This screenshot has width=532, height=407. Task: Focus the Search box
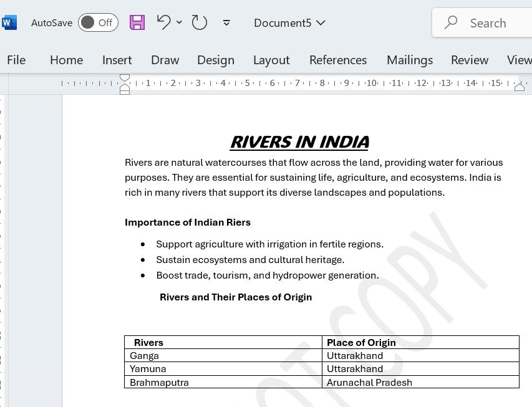coord(482,22)
